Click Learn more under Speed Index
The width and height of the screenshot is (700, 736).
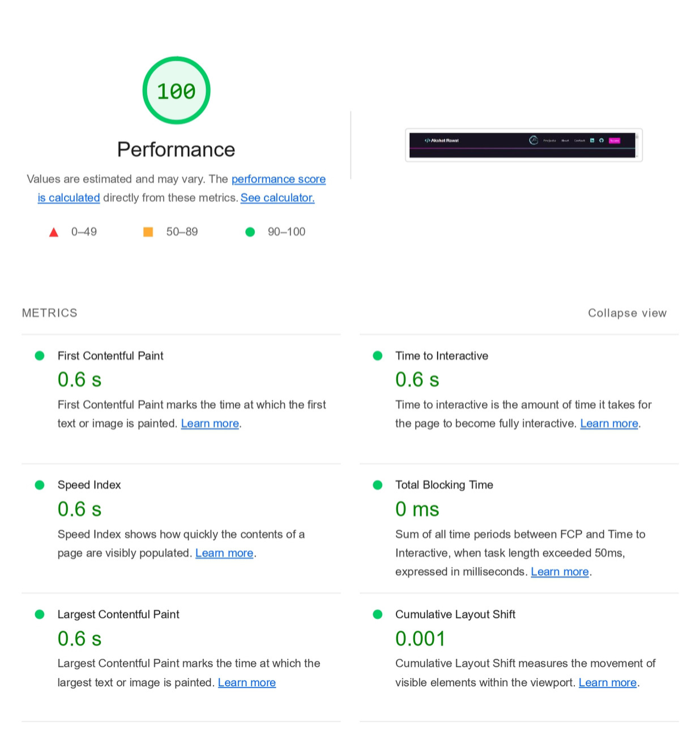pyautogui.click(x=224, y=553)
